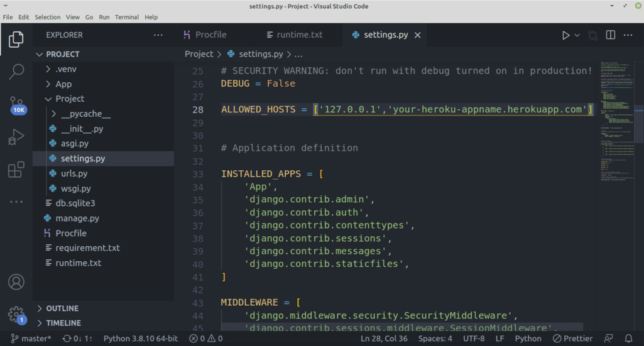Image resolution: width=644 pixels, height=346 pixels.
Task: Open Source Control with the 10K badge
Action: pos(17,105)
